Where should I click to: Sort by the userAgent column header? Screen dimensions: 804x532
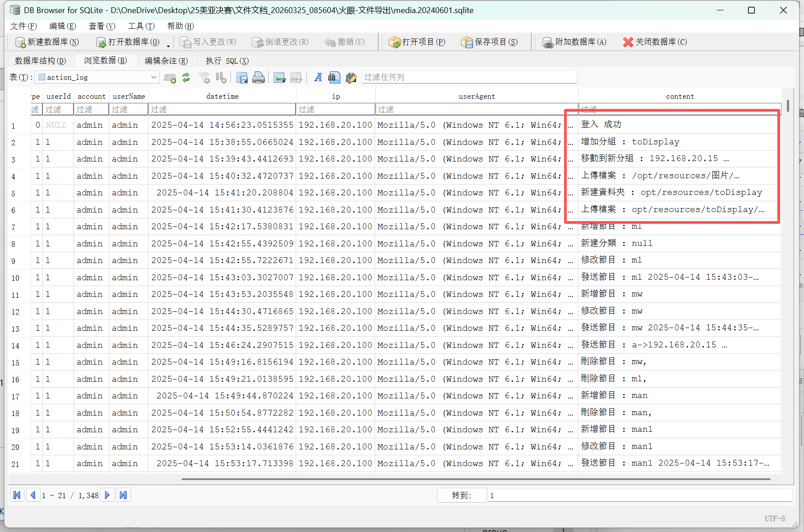(477, 97)
